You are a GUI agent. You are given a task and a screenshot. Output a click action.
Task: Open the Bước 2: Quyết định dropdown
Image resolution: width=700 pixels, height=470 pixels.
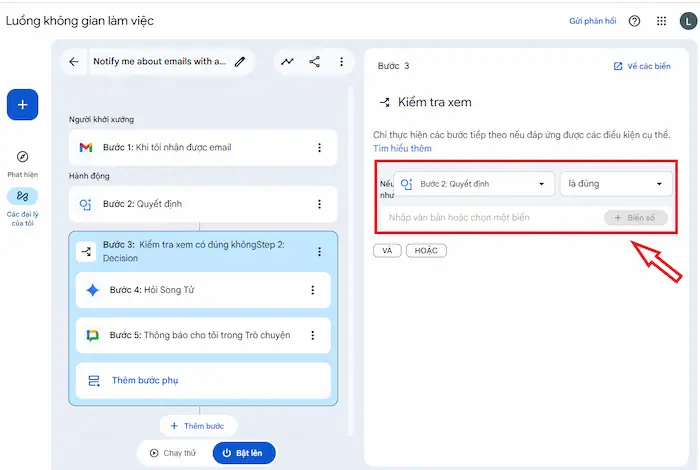point(474,184)
